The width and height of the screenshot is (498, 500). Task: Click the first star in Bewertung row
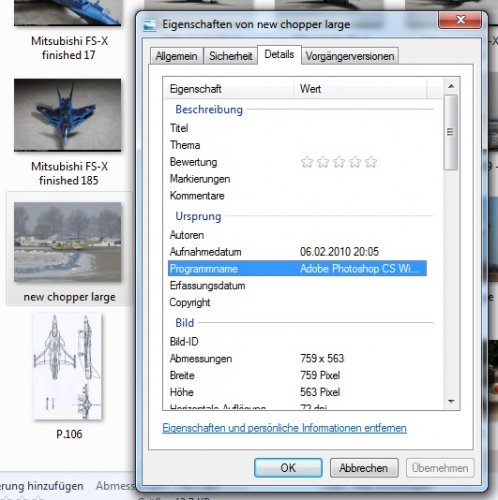[307, 162]
